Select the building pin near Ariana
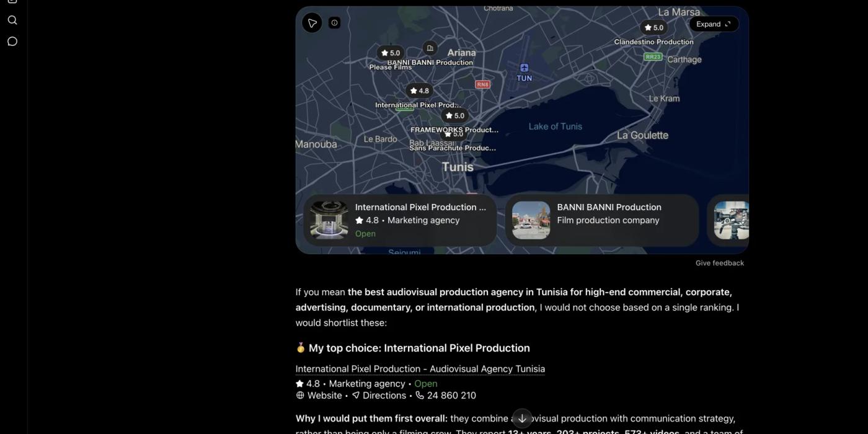Screen dimensions: 868x434 pyautogui.click(x=430, y=48)
